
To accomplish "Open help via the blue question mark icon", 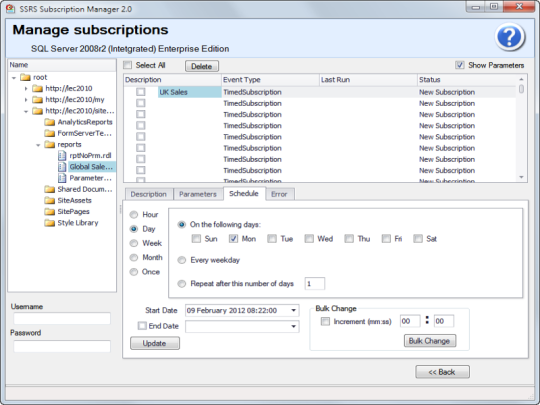I will click(x=510, y=37).
